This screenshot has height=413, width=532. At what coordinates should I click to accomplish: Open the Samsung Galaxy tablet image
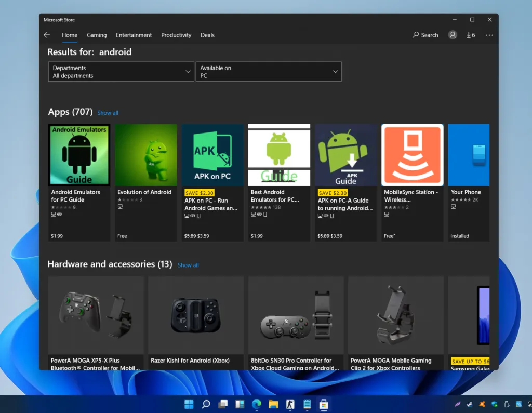point(469,315)
